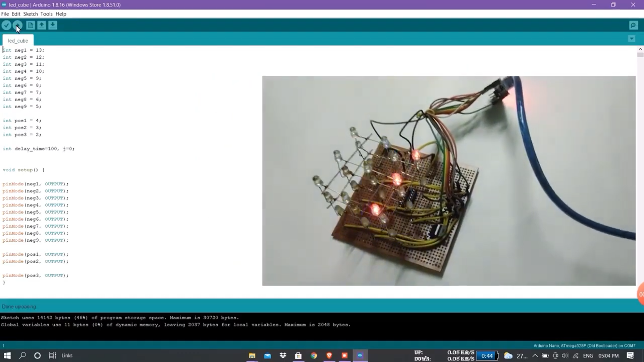The width and height of the screenshot is (644, 362).
Task: Open the Windows Start menu
Action: (7, 355)
